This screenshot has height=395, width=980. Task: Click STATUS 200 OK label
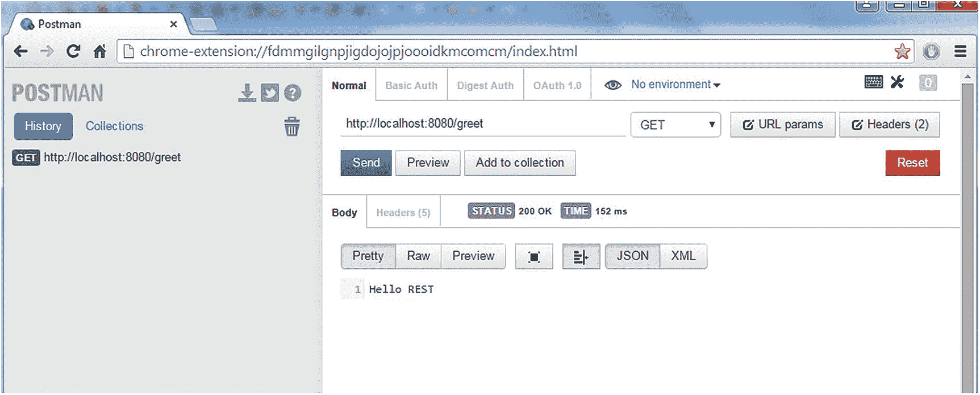[510, 211]
